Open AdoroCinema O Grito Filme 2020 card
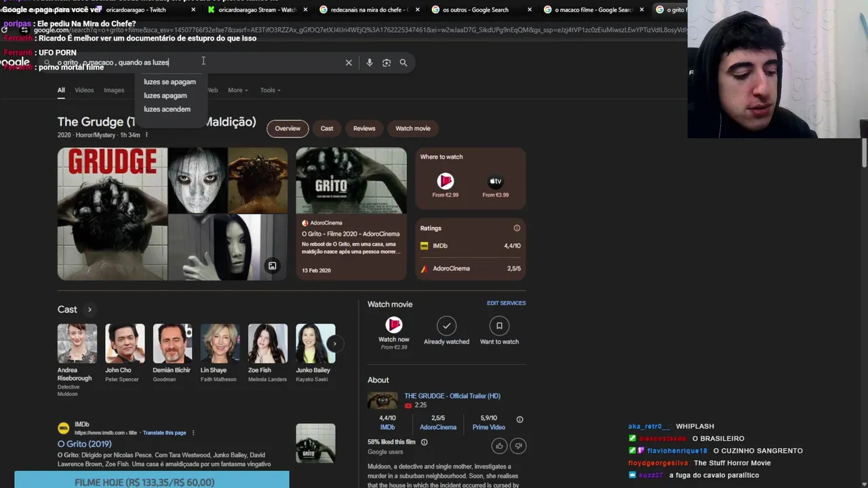Screen dimensions: 868x488 point(351,213)
